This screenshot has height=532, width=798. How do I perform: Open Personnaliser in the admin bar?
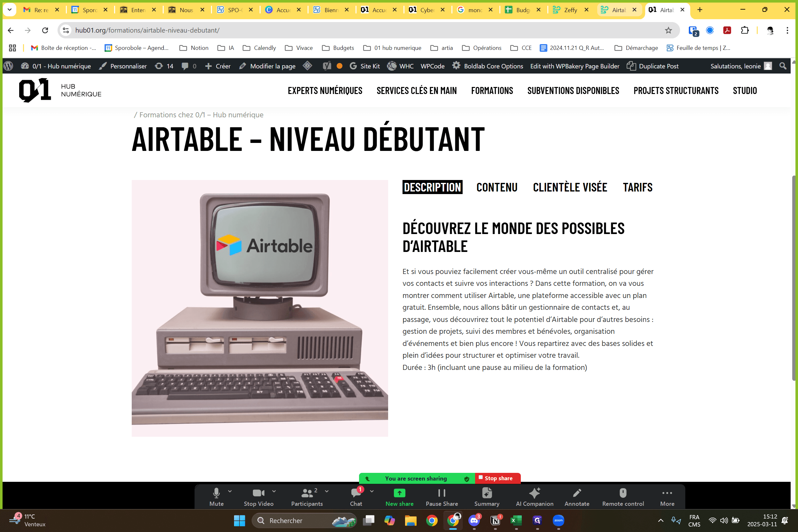[x=123, y=66]
